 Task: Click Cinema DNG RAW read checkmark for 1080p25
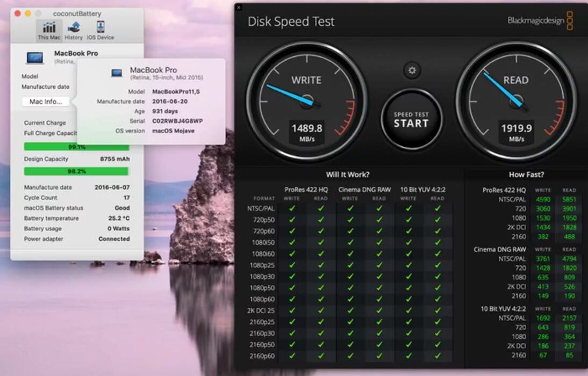pos(379,265)
